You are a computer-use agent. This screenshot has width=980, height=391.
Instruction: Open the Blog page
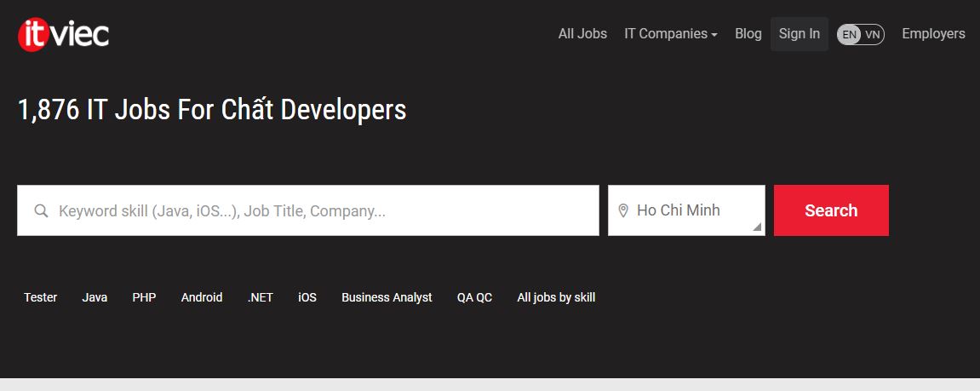pos(748,34)
